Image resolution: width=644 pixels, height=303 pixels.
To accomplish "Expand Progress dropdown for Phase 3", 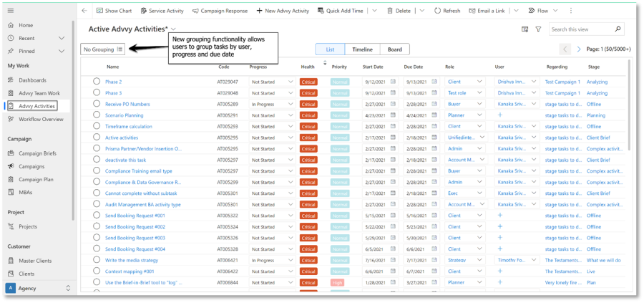I will [x=291, y=93].
